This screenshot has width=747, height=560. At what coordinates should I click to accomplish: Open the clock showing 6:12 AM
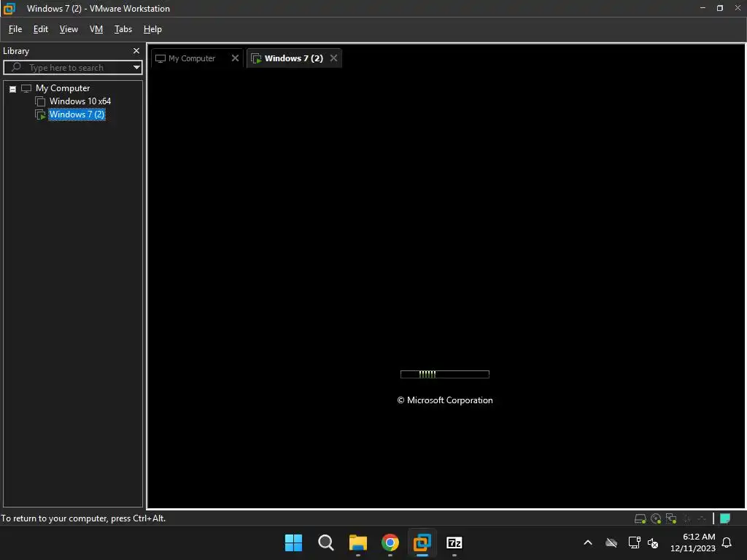pyautogui.click(x=693, y=542)
